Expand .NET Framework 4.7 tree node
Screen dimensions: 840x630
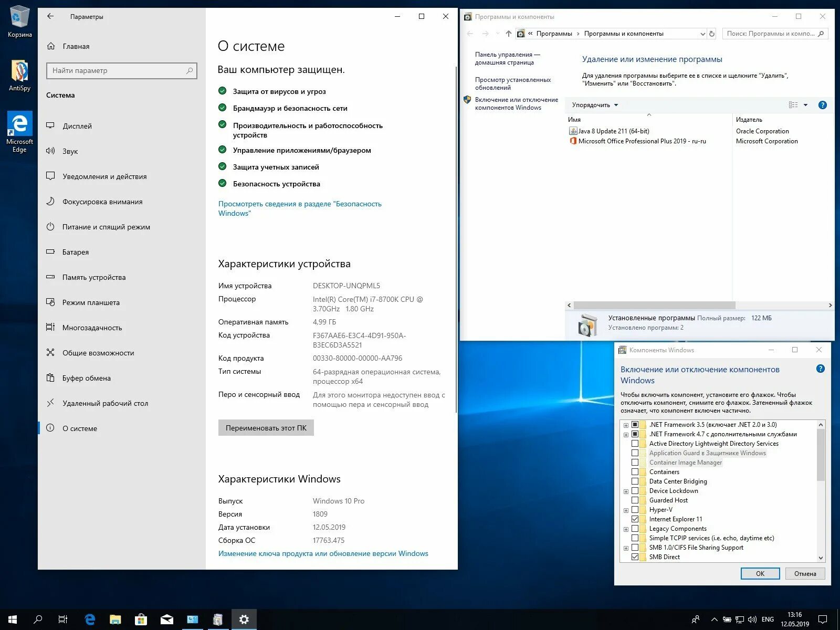[x=626, y=435]
